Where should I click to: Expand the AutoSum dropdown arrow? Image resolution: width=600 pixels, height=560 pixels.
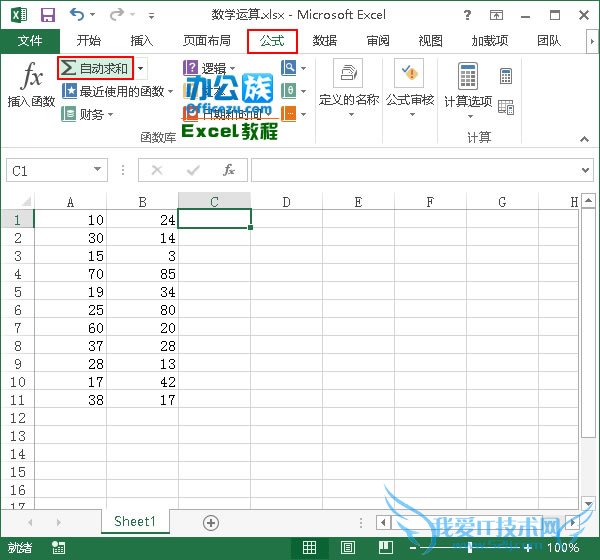coord(140,68)
